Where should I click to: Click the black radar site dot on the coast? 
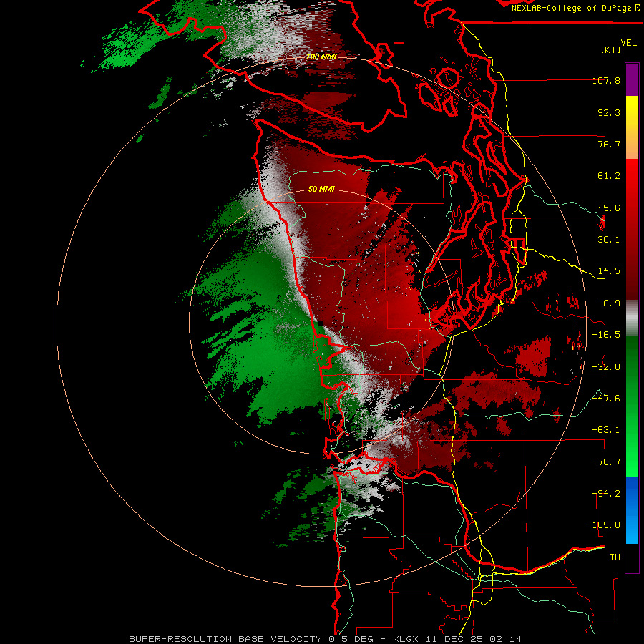(321, 323)
